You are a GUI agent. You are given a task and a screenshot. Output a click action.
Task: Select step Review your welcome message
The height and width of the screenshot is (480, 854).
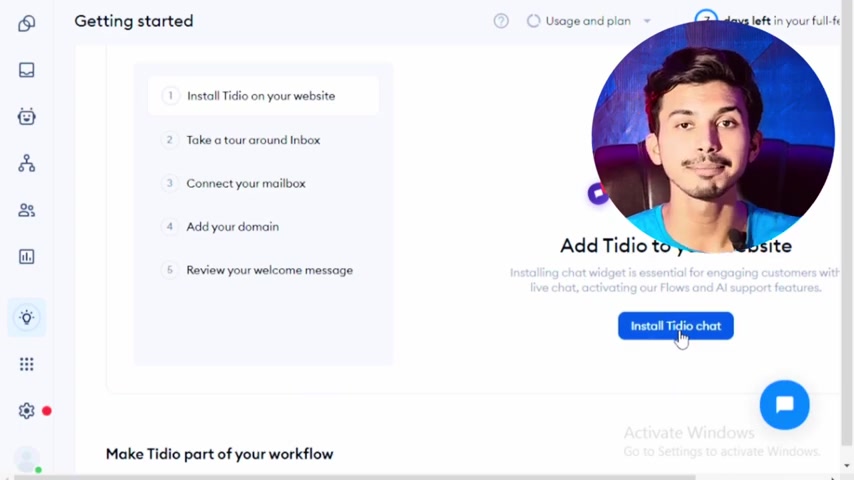pos(263,270)
